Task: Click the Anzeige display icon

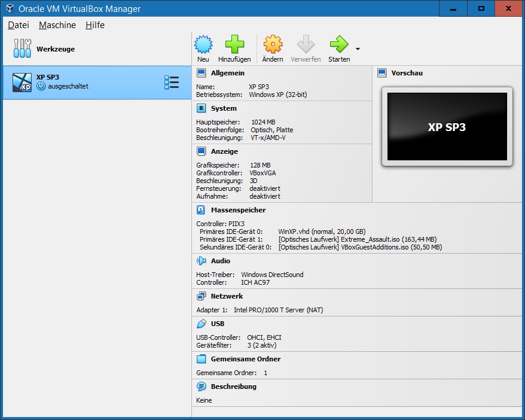Action: point(201,151)
